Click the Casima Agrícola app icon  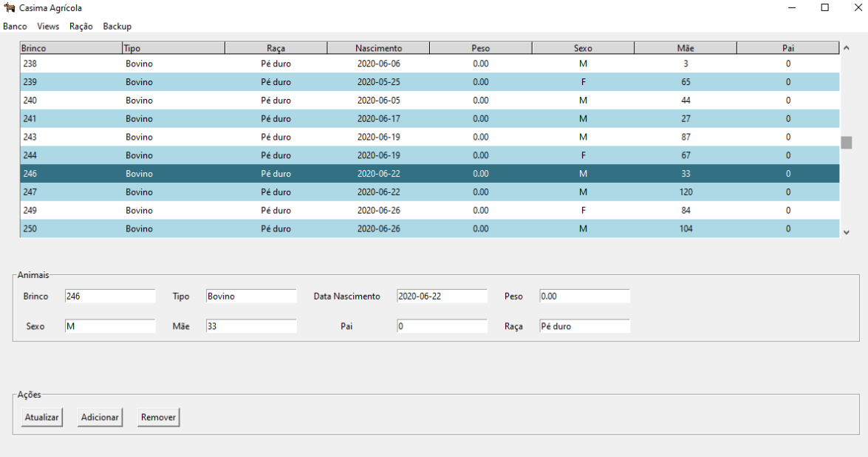point(10,8)
